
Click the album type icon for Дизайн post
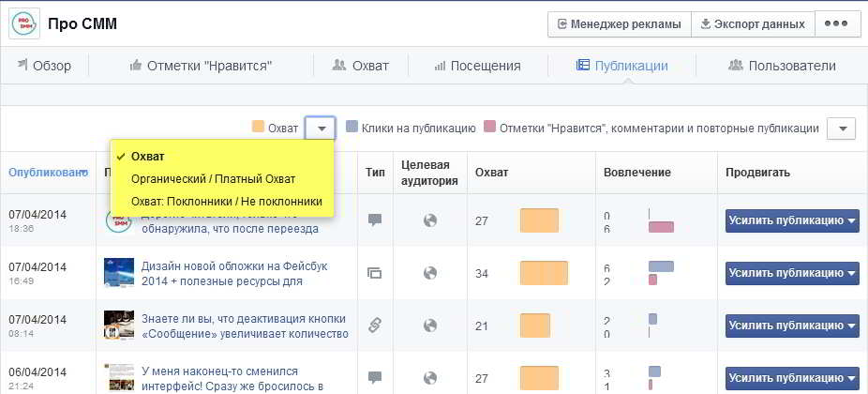[x=375, y=273]
